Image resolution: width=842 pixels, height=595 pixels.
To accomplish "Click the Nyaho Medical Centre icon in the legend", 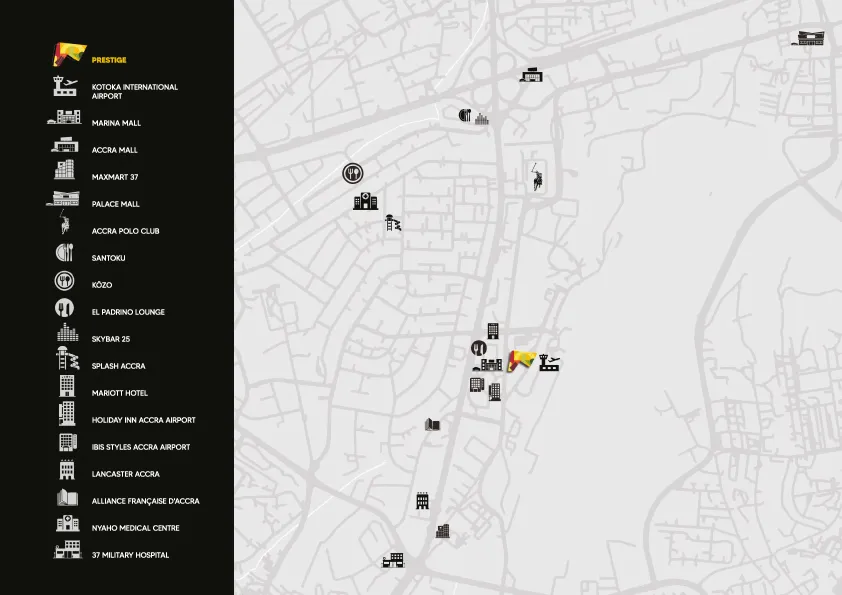I will tap(68, 524).
